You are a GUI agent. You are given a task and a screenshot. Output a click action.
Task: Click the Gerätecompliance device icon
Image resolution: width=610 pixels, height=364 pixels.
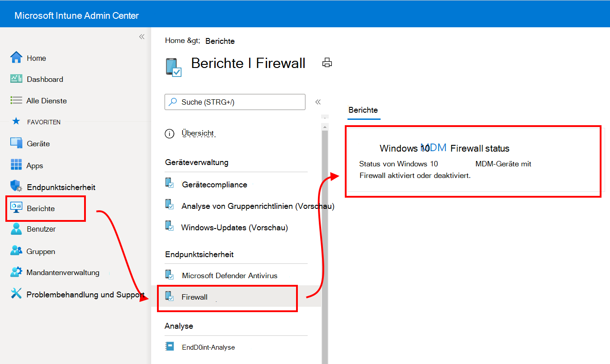point(169,183)
